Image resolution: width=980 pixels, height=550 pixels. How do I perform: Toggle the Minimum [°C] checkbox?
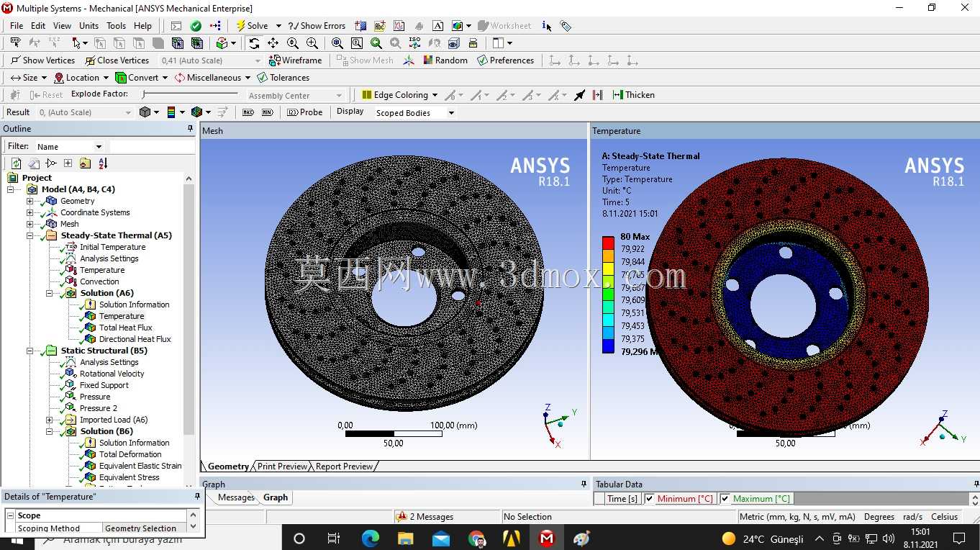[x=650, y=498]
